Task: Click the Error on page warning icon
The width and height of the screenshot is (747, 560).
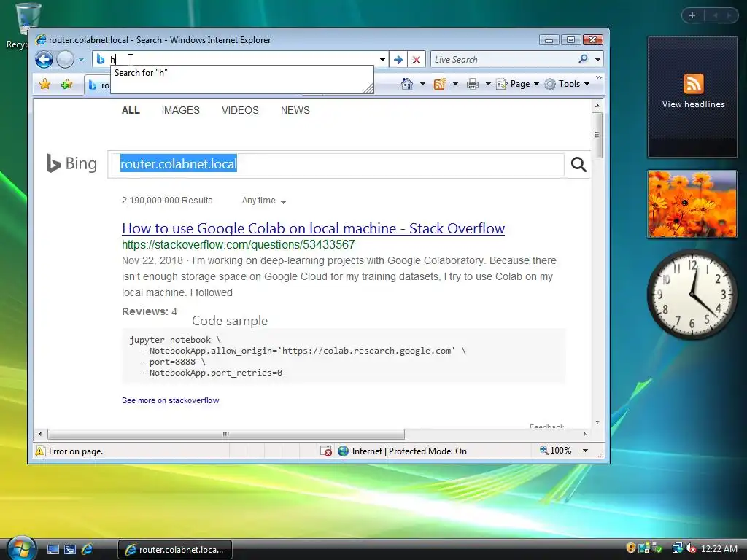Action: [41, 451]
